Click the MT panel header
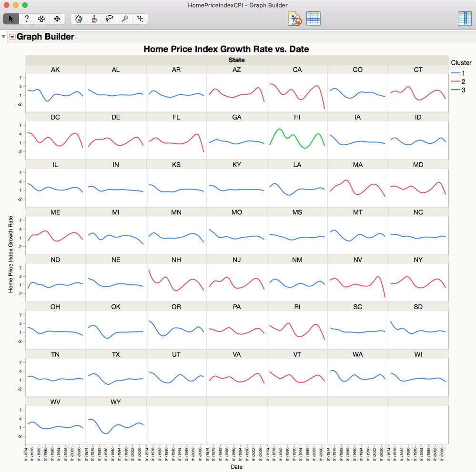 pyautogui.click(x=358, y=212)
